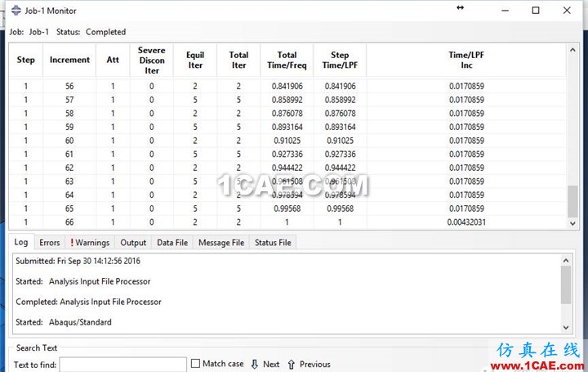Click the Completed Analysis Input File Processor line

(x=88, y=302)
